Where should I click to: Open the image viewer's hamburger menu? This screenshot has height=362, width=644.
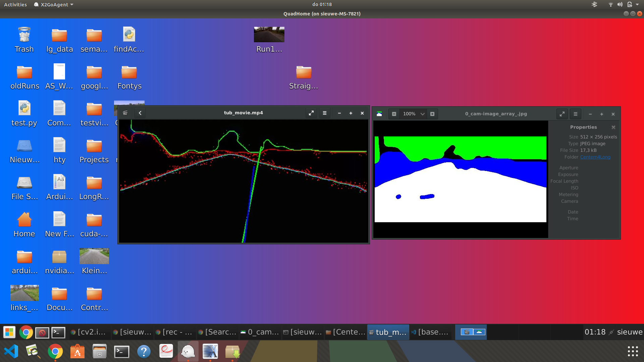pyautogui.click(x=575, y=114)
